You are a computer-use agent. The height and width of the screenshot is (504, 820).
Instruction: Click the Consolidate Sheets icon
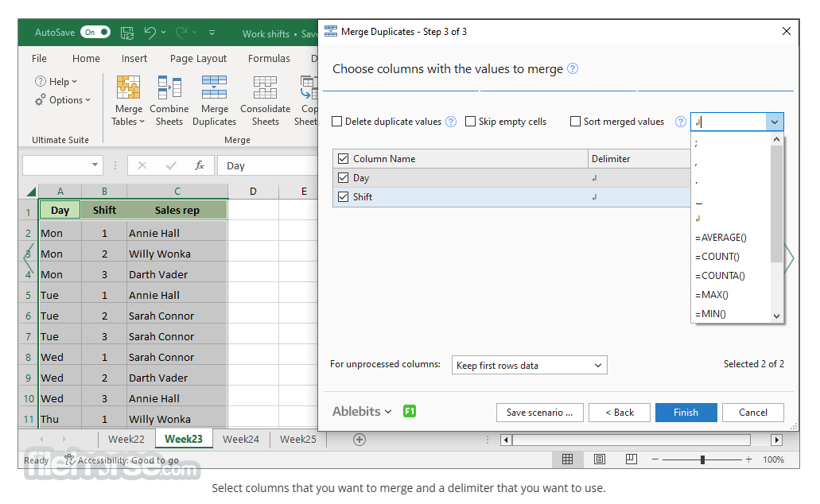[265, 87]
